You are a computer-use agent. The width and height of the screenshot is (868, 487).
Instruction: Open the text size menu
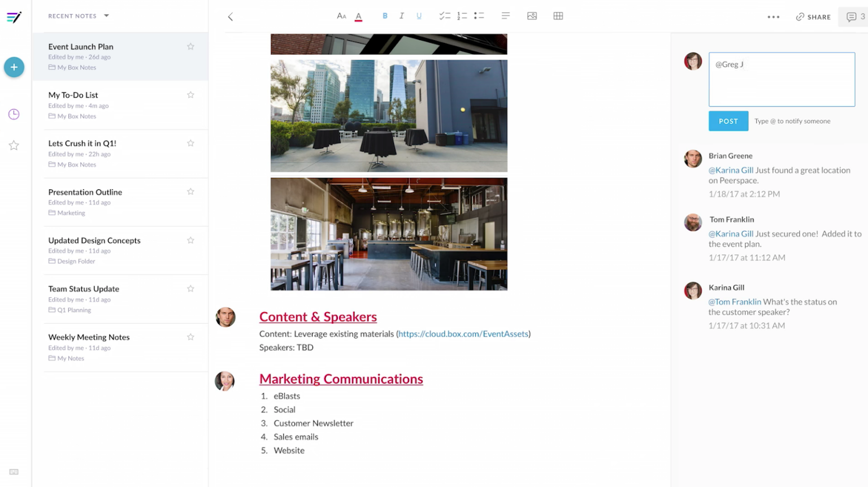point(341,16)
